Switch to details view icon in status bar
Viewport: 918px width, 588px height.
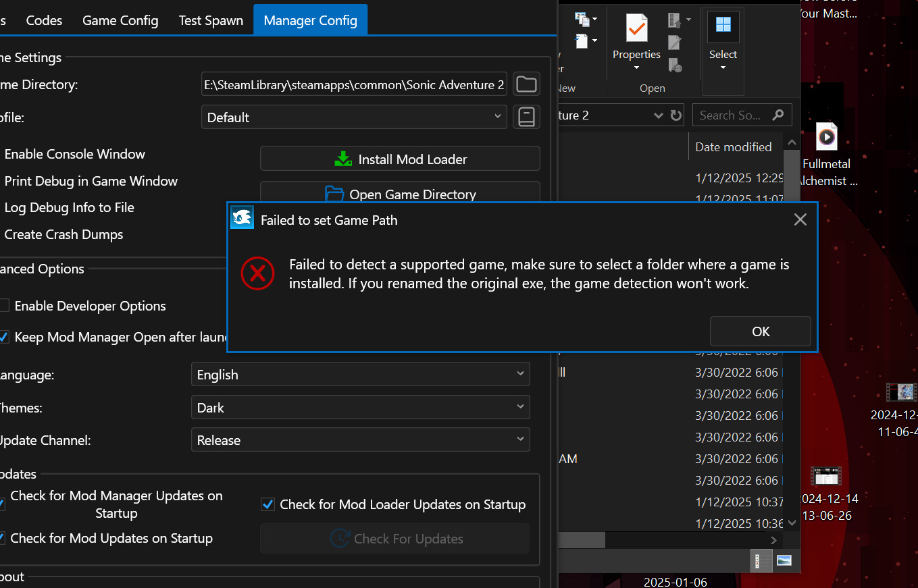coord(762,560)
